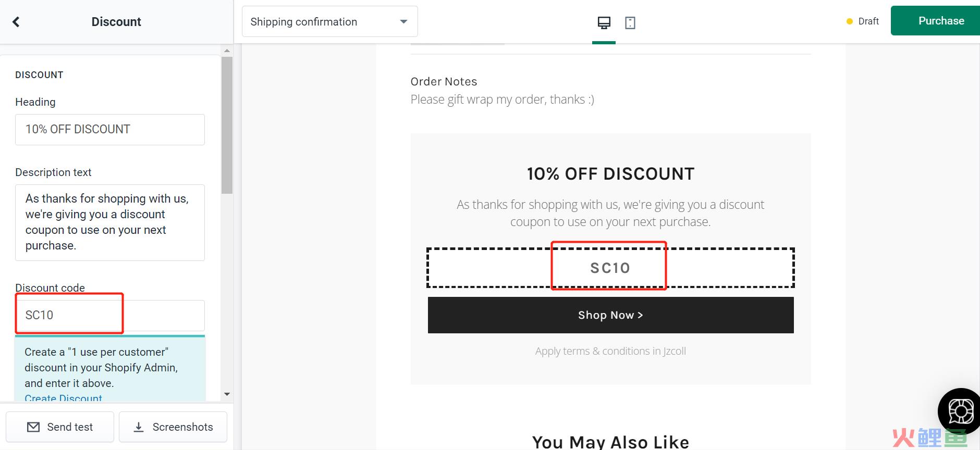Switch to desktop preview icon
Viewport: 980px width, 450px height.
604,22
